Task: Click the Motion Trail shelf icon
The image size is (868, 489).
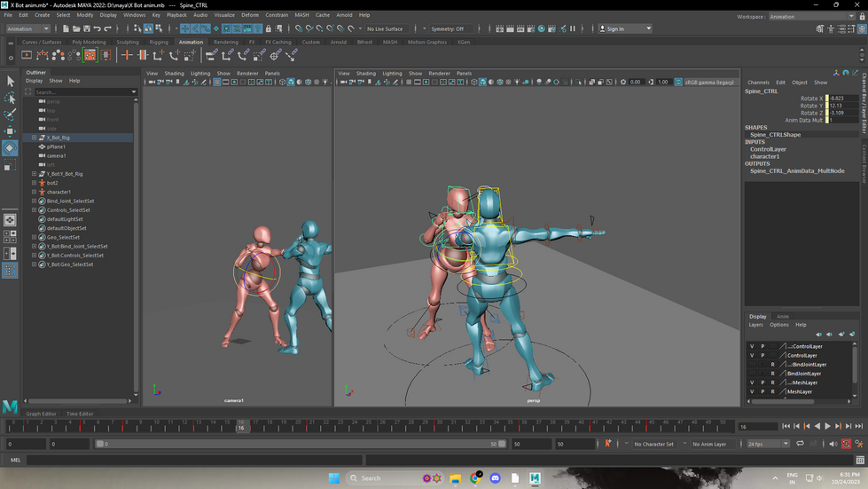Action: 42,55
